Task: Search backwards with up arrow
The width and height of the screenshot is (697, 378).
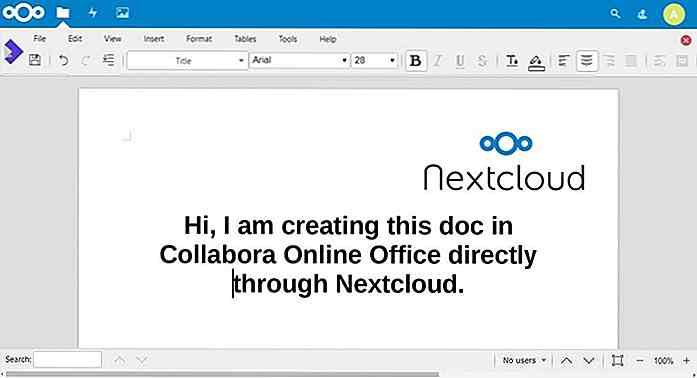Action: click(x=120, y=360)
